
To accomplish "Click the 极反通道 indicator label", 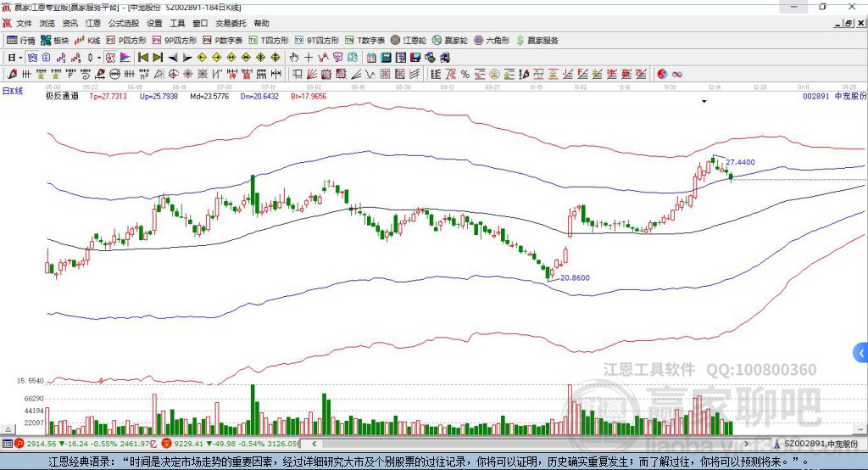I will (x=62, y=96).
